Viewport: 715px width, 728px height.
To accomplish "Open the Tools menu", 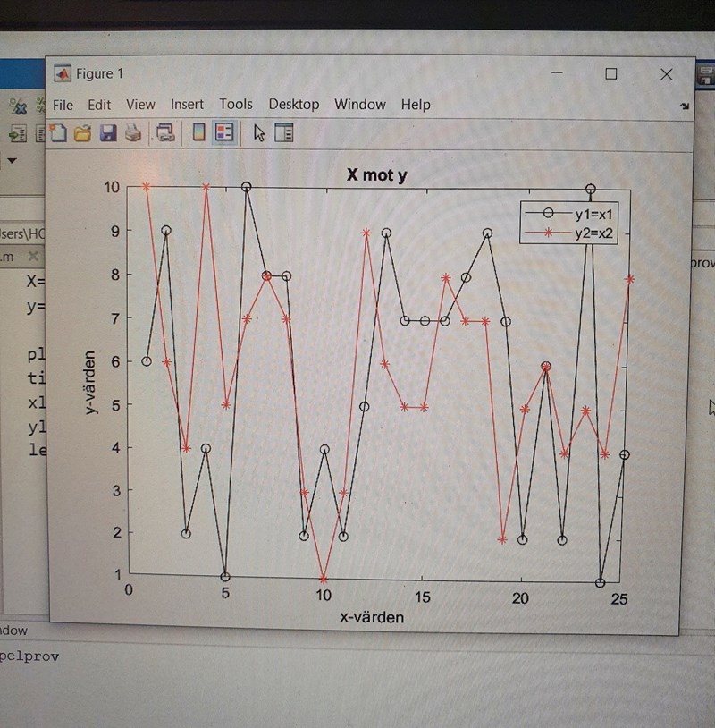I will click(x=235, y=105).
